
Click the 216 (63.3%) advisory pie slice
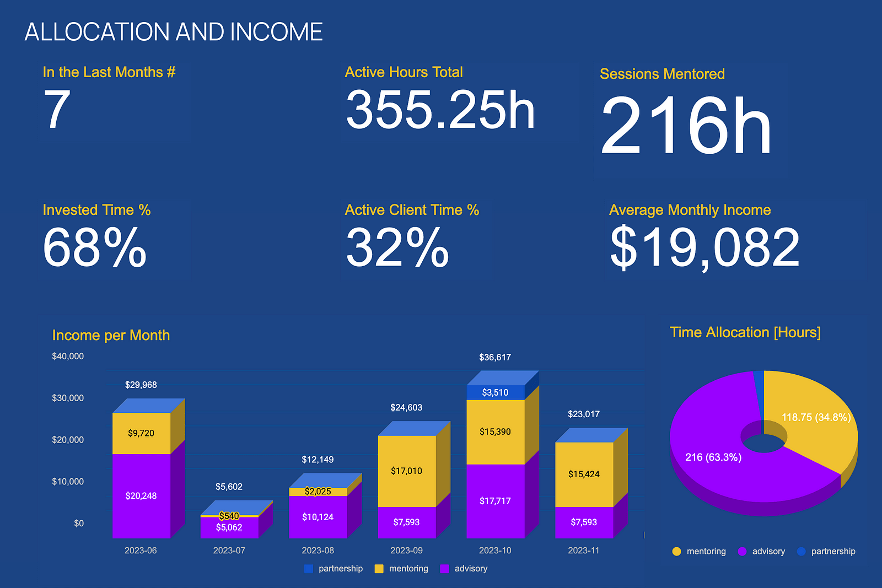point(713,457)
